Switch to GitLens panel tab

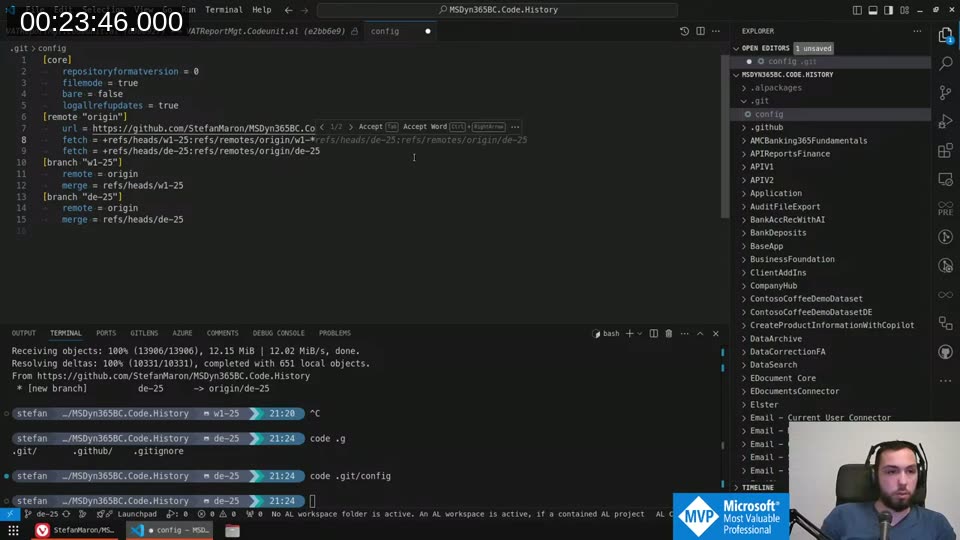point(144,333)
